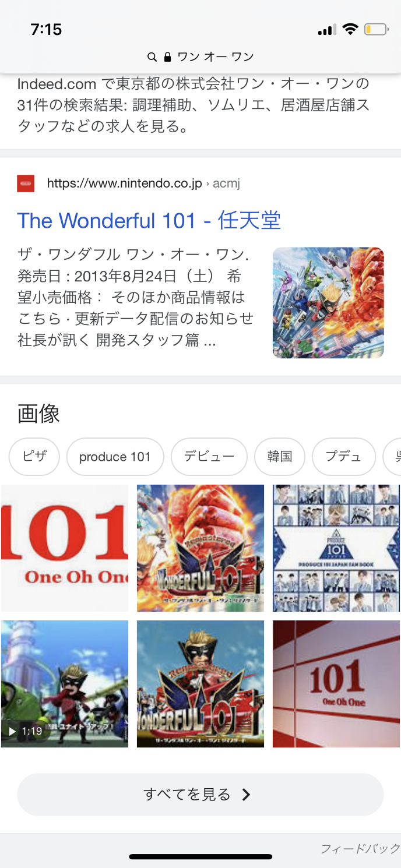This screenshot has height=868, width=401.
Task: Select the プデュ filter chip
Action: coord(343,457)
